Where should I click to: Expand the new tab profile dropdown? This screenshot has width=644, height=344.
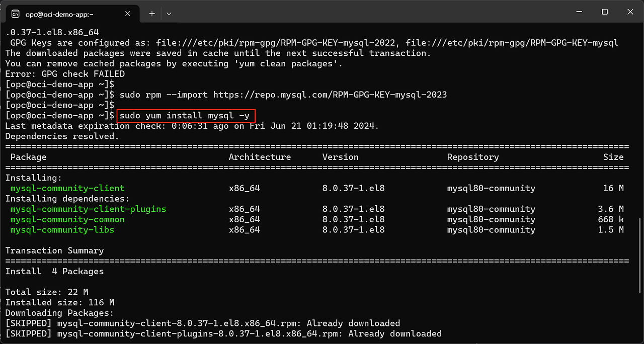click(169, 14)
